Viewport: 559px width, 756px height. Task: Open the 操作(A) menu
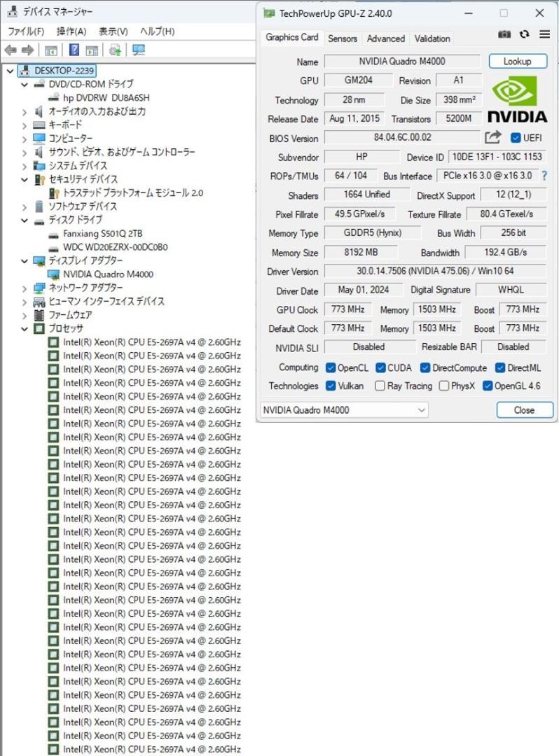pyautogui.click(x=71, y=31)
